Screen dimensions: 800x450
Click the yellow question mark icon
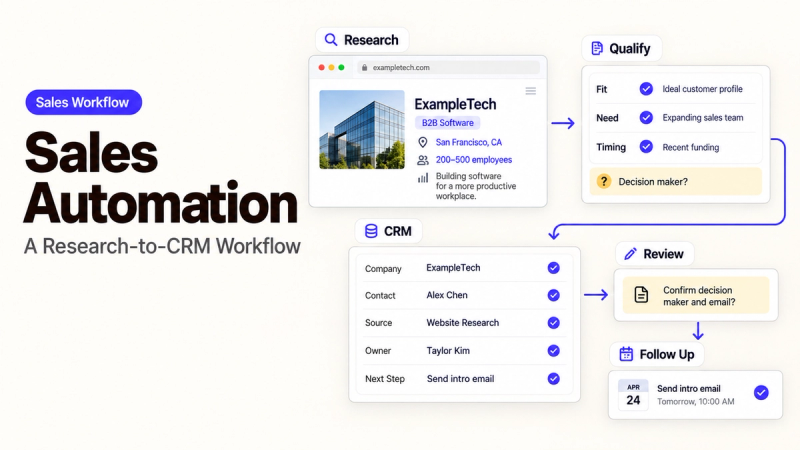pos(604,181)
